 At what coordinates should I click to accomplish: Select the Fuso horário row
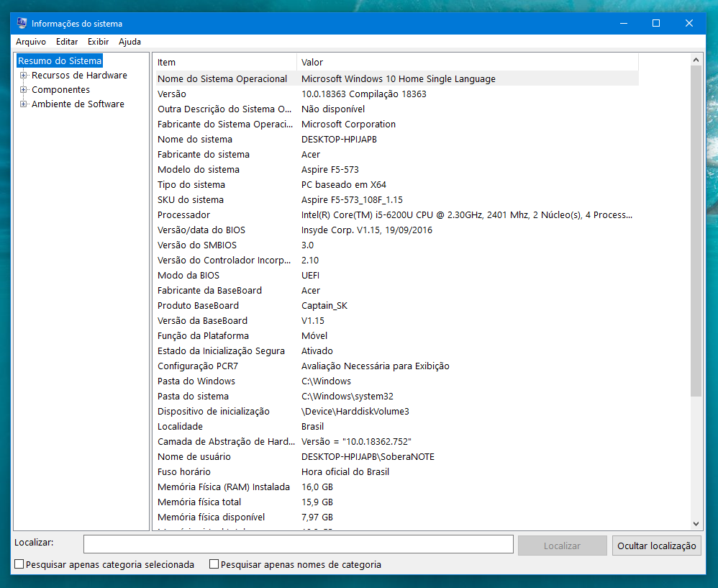(397, 471)
